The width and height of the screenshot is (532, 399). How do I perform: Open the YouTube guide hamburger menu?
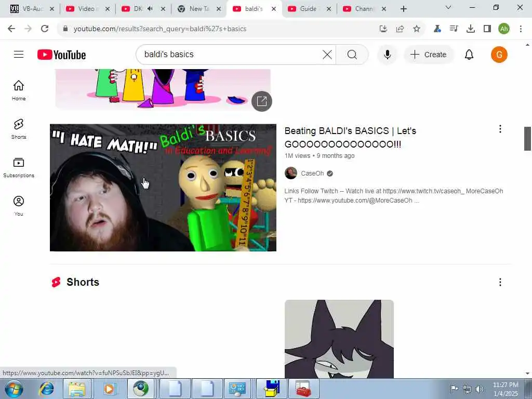pos(19,54)
